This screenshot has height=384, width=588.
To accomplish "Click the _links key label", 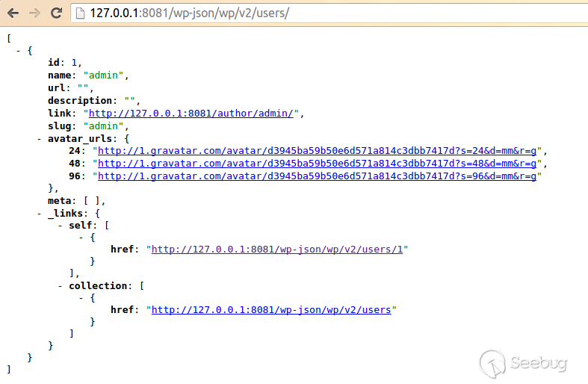I will (x=65, y=214).
